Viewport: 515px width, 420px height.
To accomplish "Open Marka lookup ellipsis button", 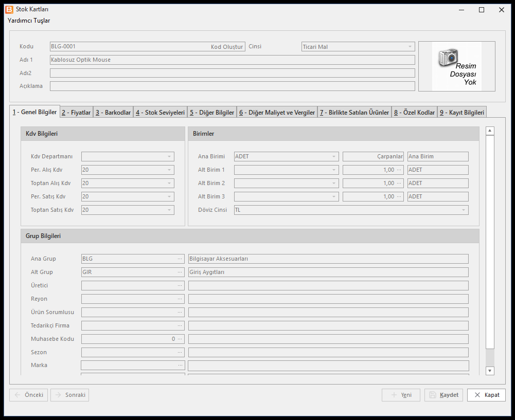I will [x=180, y=366].
